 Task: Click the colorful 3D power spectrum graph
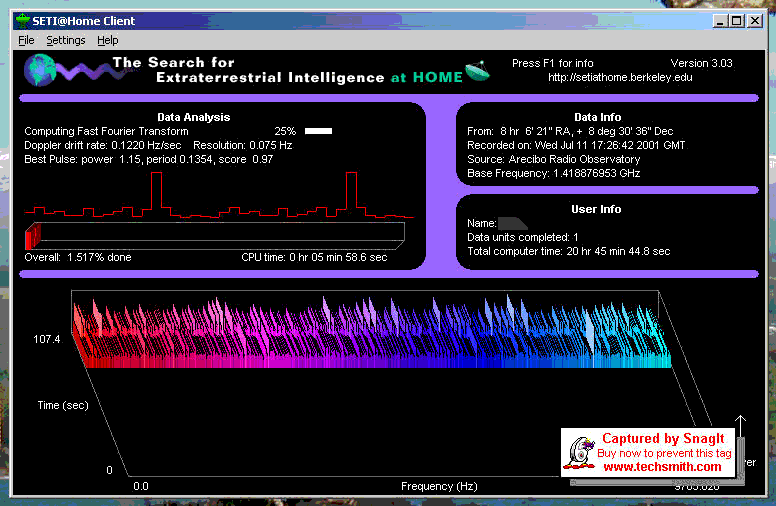(x=371, y=332)
